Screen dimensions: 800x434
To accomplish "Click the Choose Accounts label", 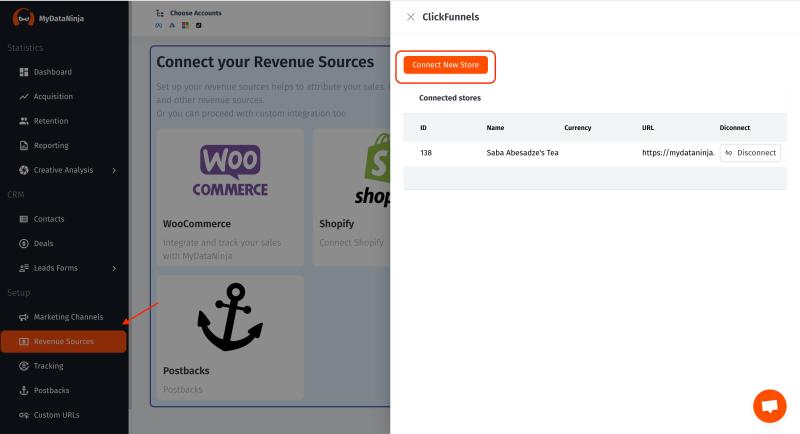I will click(x=196, y=13).
